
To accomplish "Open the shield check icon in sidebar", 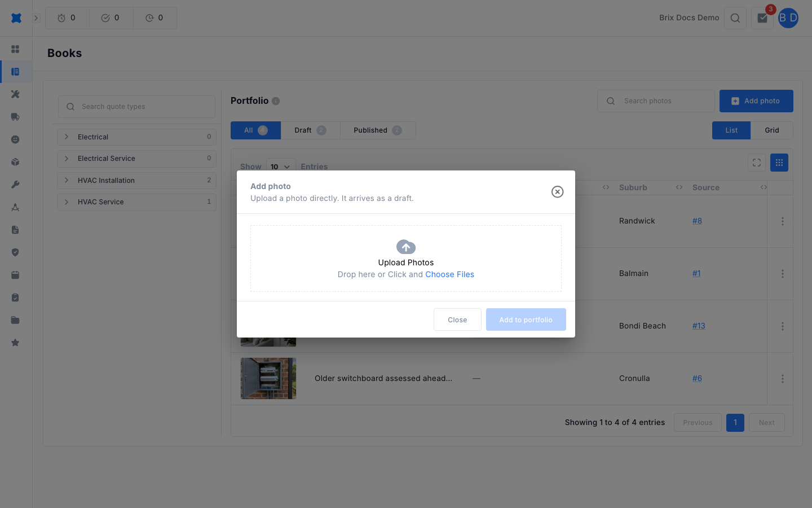I will click(x=15, y=252).
